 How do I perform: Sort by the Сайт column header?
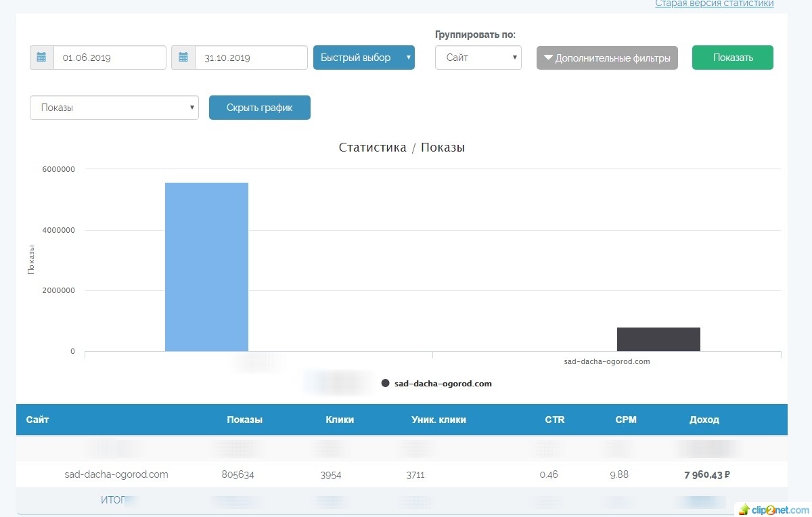click(x=38, y=420)
